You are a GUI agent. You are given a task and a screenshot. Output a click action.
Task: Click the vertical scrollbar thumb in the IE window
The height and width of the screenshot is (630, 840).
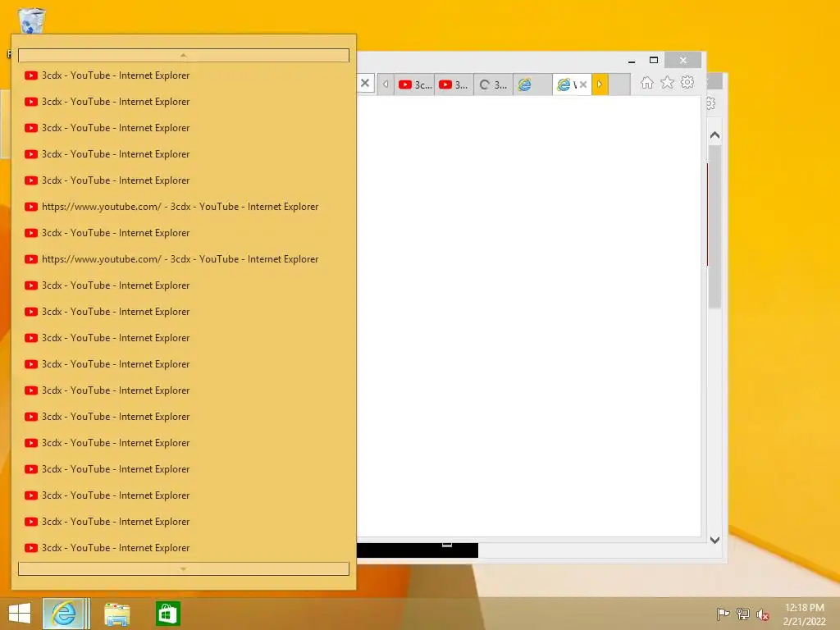[x=714, y=227]
